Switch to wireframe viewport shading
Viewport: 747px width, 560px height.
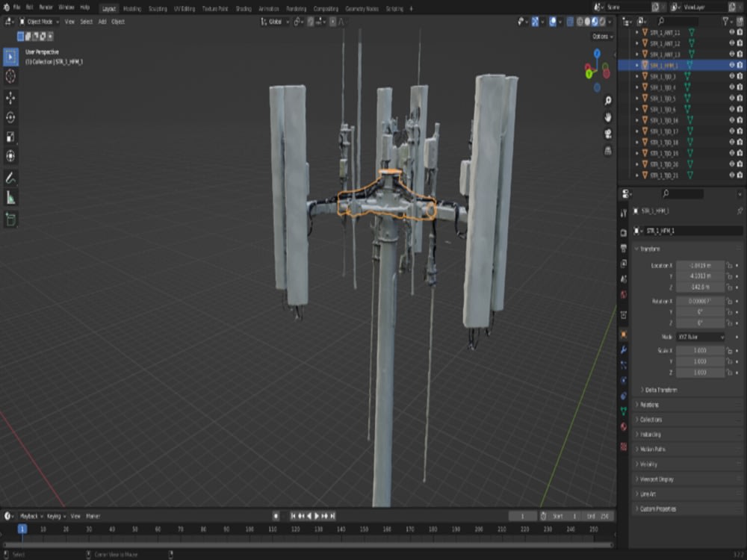580,22
